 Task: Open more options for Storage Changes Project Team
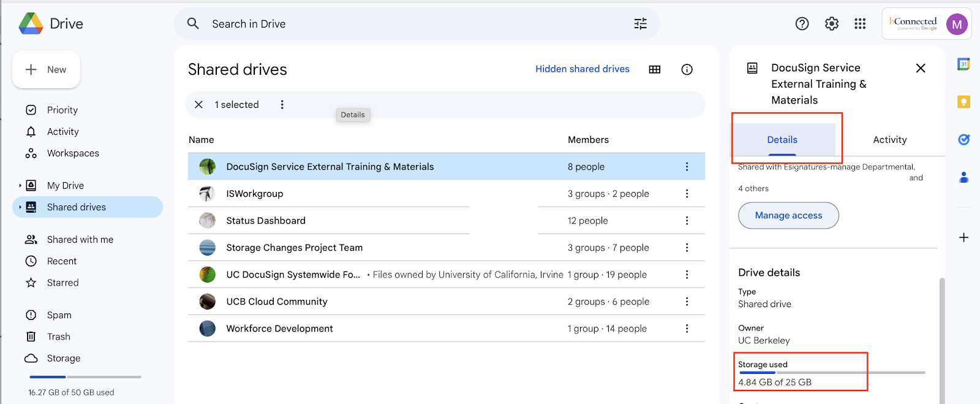(x=687, y=248)
